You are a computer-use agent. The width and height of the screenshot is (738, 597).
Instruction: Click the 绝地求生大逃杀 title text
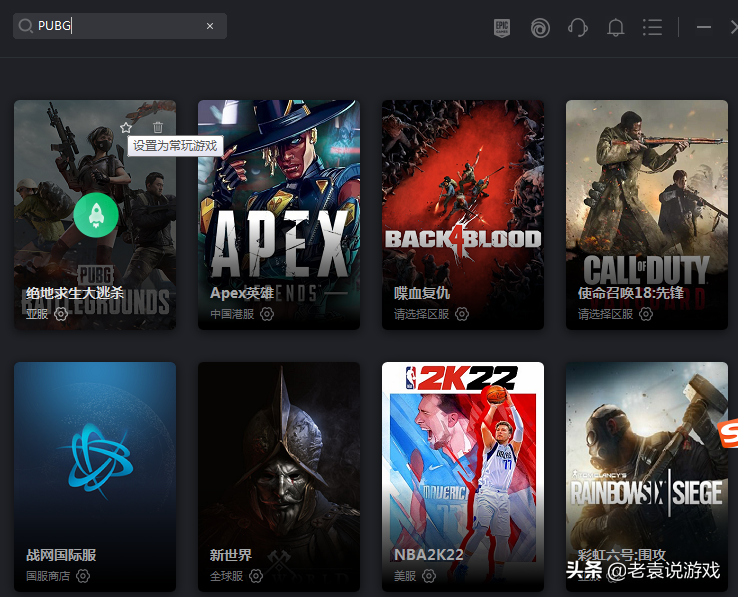75,293
